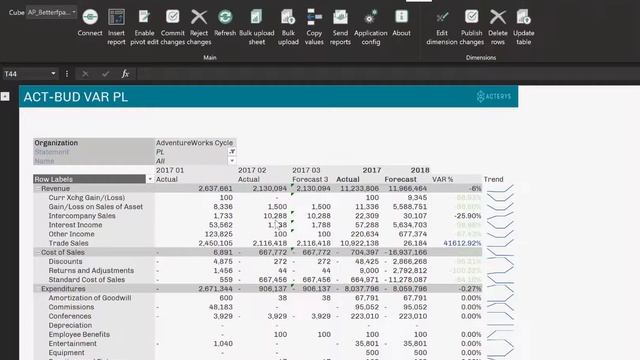
Task: Select the Commissions row label
Action: pyautogui.click(x=71, y=307)
